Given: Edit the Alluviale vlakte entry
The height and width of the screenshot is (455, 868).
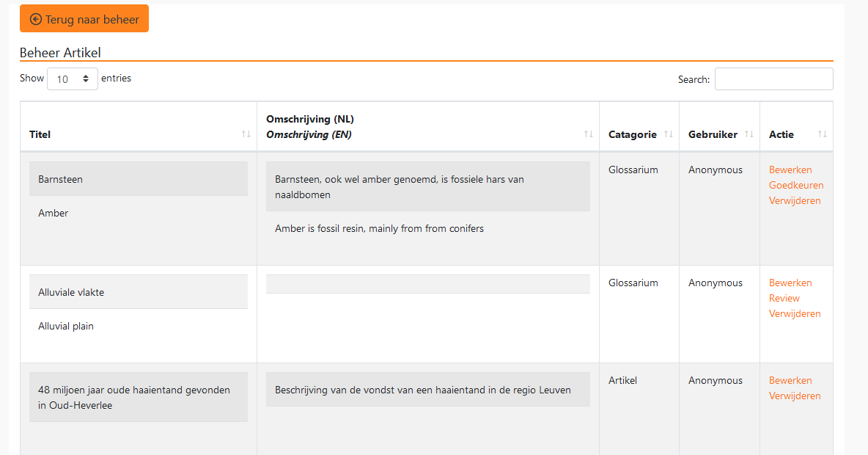Looking at the screenshot, I should coord(790,283).
